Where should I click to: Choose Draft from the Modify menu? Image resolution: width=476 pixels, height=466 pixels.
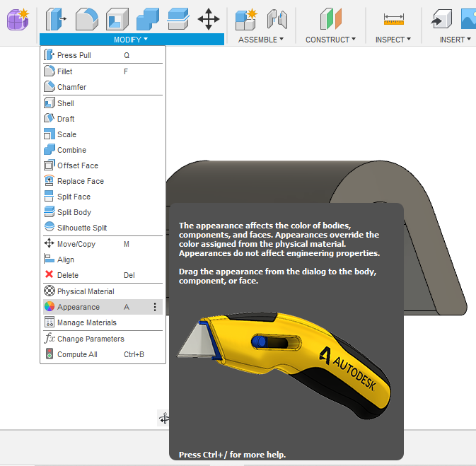point(103,119)
